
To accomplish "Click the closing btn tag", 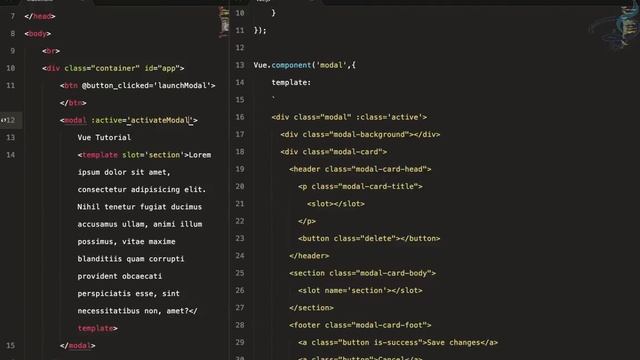I will point(73,103).
